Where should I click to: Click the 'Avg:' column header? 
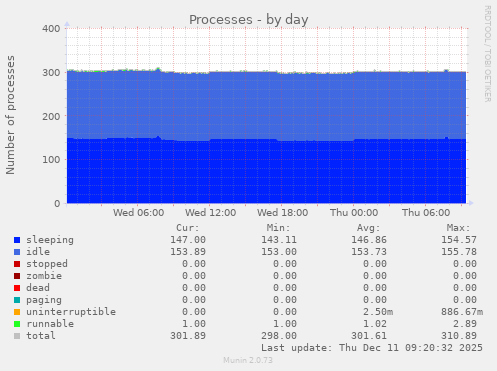point(368,228)
